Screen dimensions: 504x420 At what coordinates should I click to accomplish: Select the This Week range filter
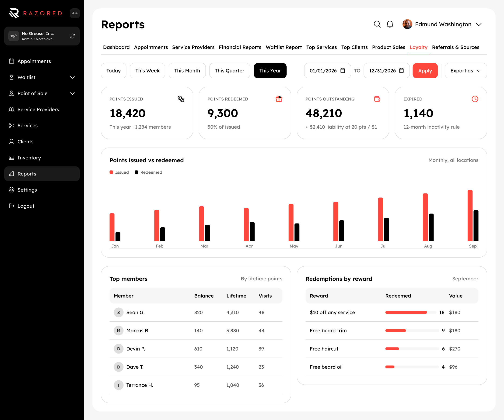tap(147, 70)
